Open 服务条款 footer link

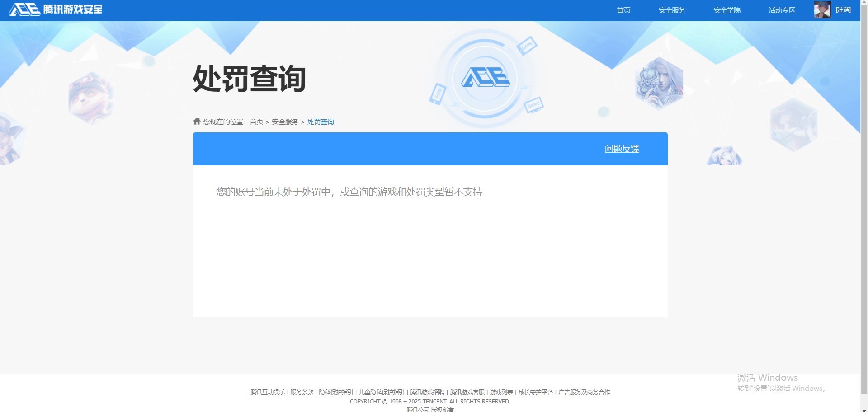pyautogui.click(x=302, y=392)
